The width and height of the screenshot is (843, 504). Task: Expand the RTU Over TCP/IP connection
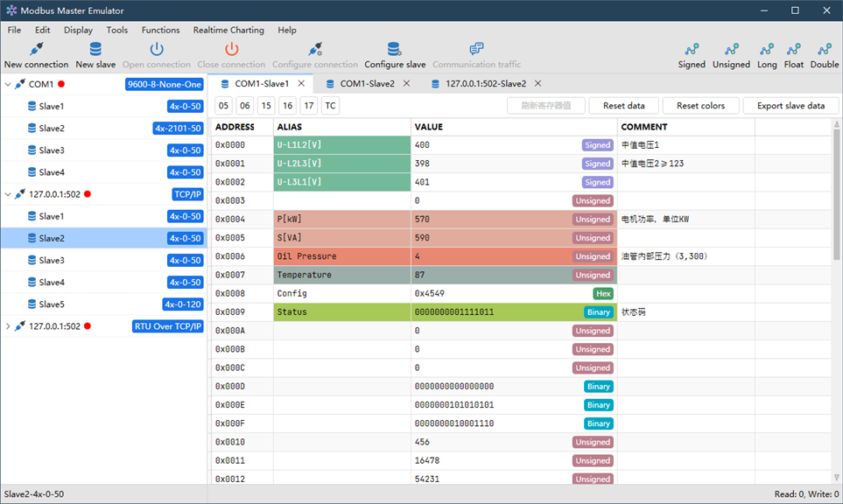8,326
